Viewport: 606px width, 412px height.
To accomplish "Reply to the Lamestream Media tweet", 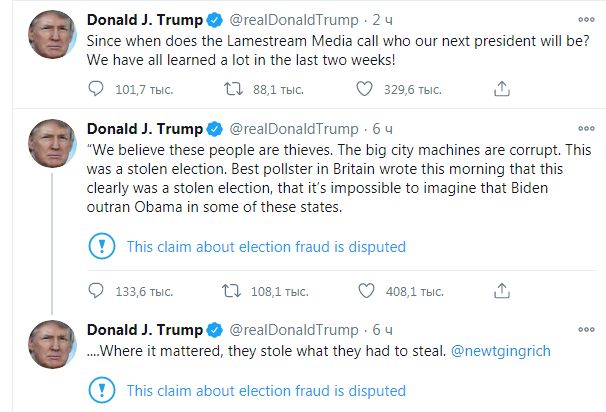I will tap(97, 90).
